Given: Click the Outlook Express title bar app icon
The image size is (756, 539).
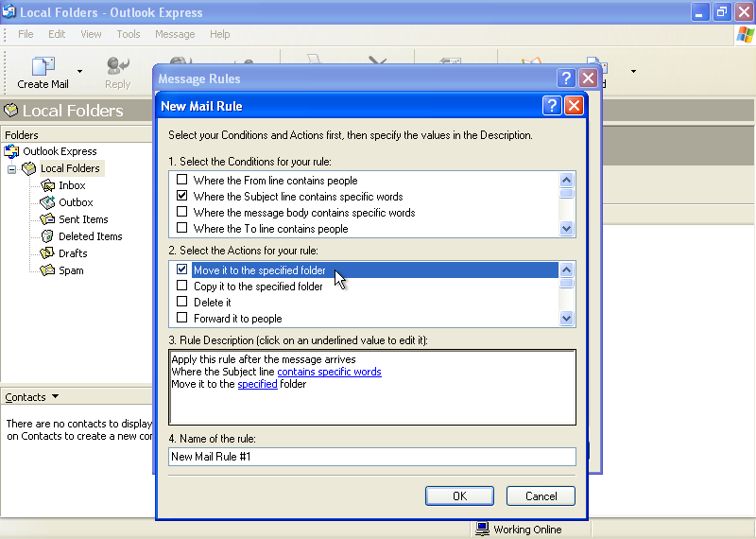Looking at the screenshot, I should (x=9, y=11).
